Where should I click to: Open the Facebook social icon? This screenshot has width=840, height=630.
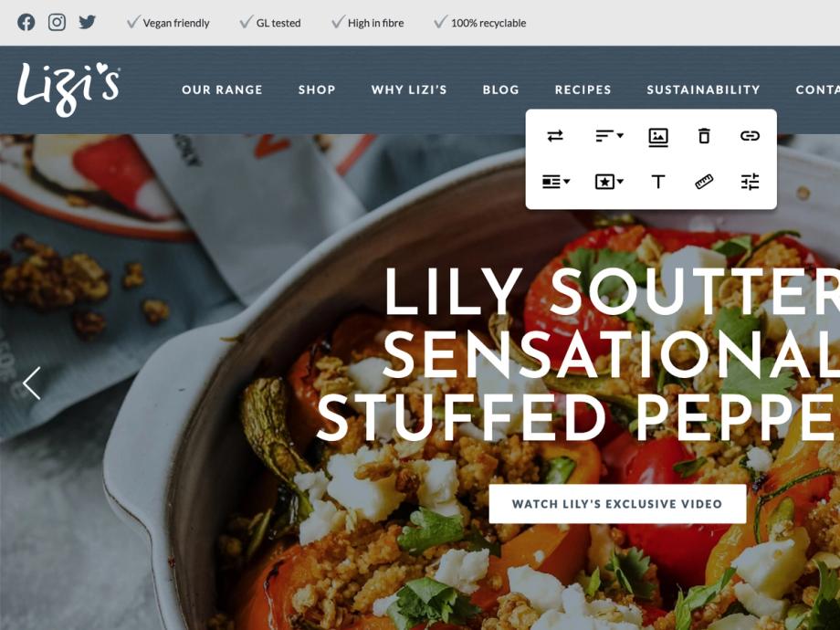[x=26, y=23]
